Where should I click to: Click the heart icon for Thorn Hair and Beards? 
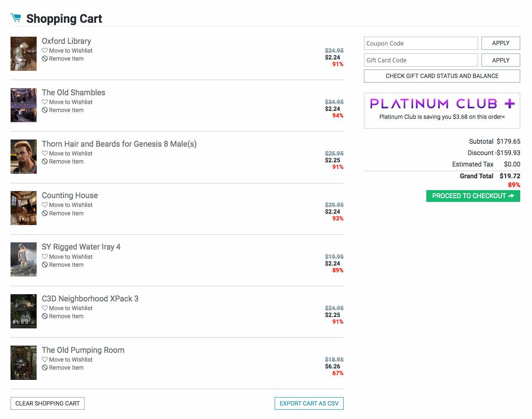pos(45,153)
